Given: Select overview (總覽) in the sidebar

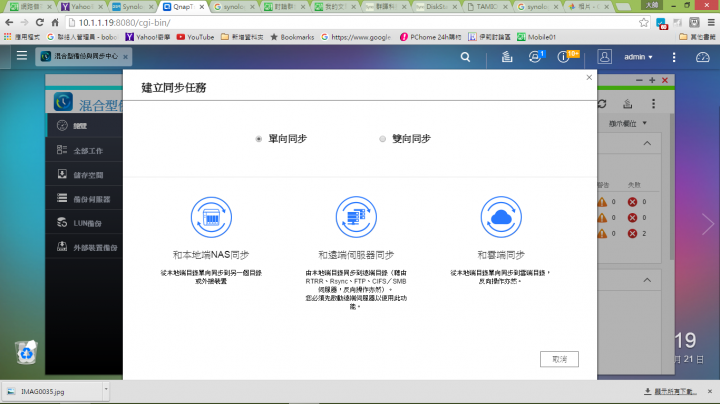Looking at the screenshot, I should click(84, 126).
